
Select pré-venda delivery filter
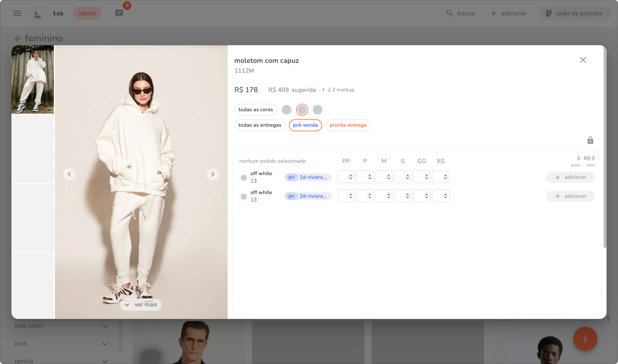305,125
